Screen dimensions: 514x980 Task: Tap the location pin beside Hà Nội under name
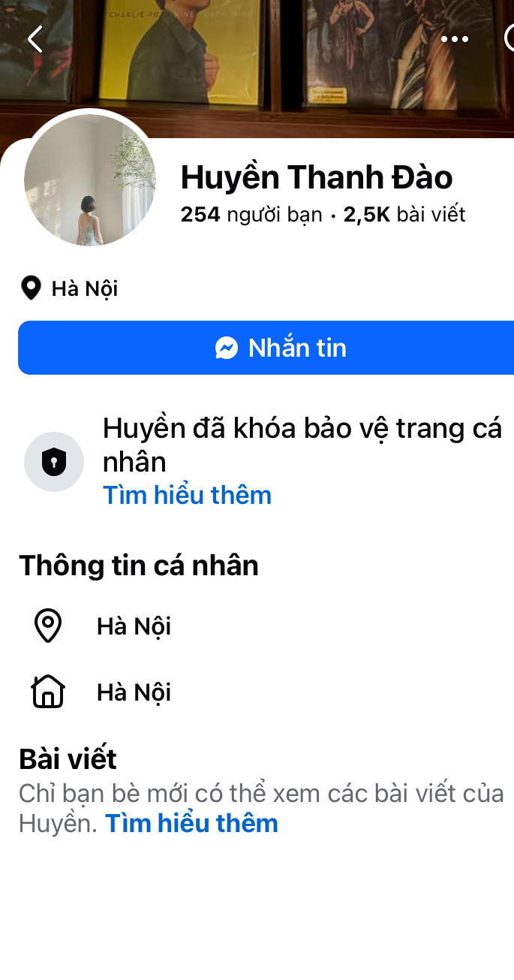pyautogui.click(x=31, y=288)
